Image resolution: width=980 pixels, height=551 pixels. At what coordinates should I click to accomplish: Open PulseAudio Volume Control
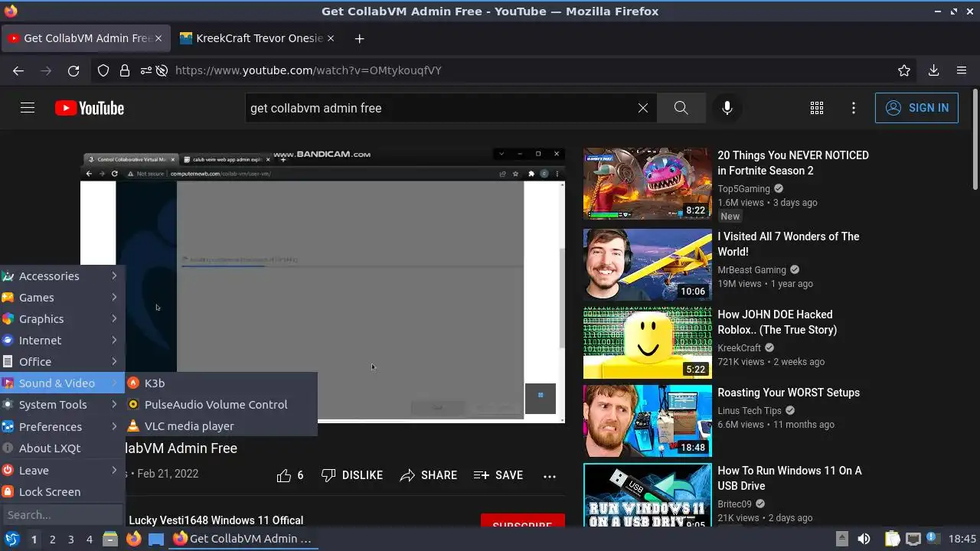point(221,404)
